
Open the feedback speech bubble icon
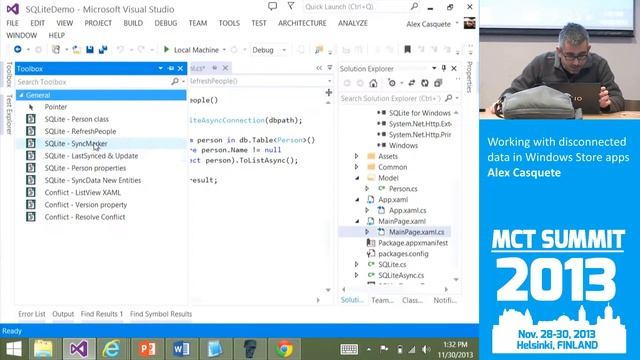pos(272,6)
